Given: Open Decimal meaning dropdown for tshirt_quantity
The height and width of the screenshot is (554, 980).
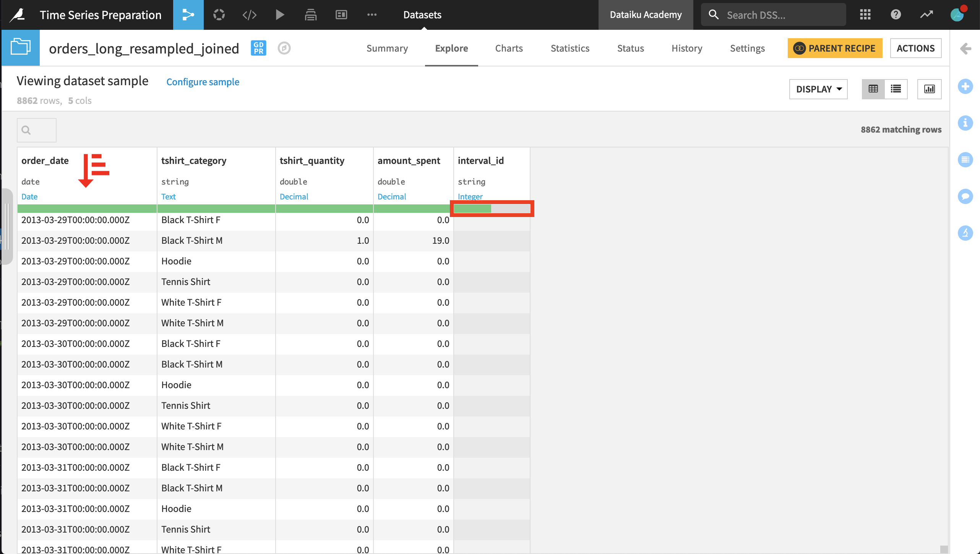Looking at the screenshot, I should [x=294, y=196].
